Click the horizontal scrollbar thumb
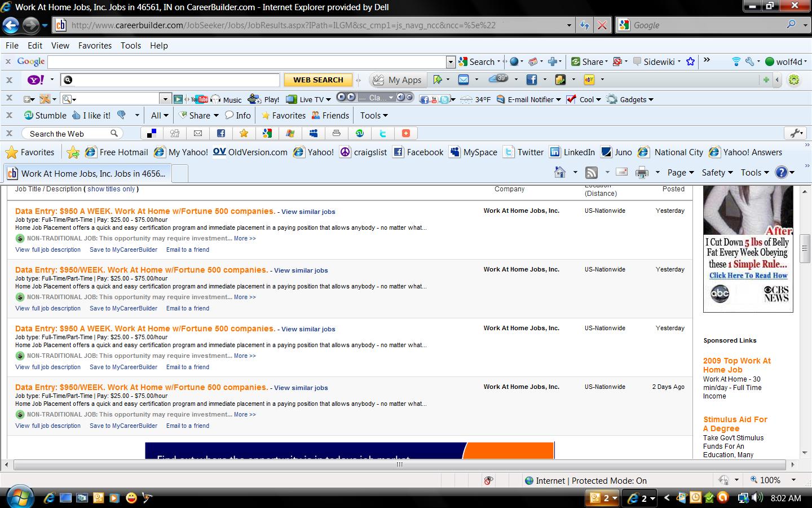The width and height of the screenshot is (812, 508). pos(399,465)
